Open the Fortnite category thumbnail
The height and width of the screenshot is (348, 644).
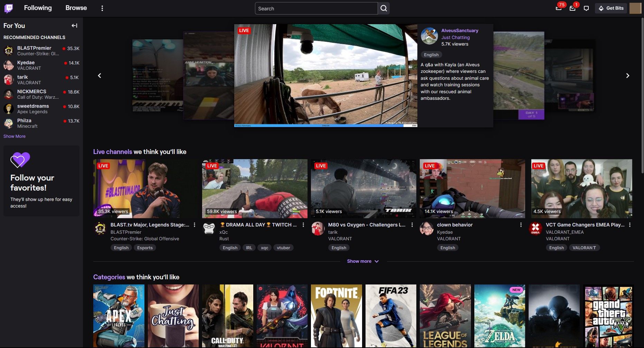336,316
